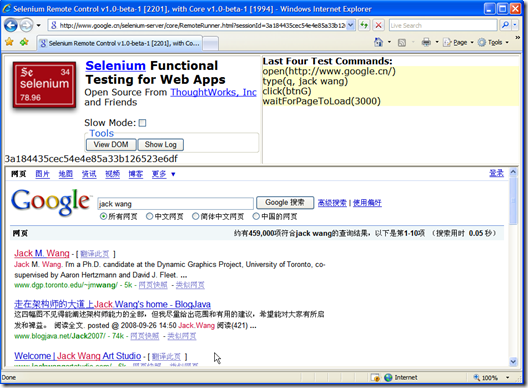Screen dimensions: 528x388
Task: Click the results frame vertical scrollbar thumb
Action: point(513,201)
